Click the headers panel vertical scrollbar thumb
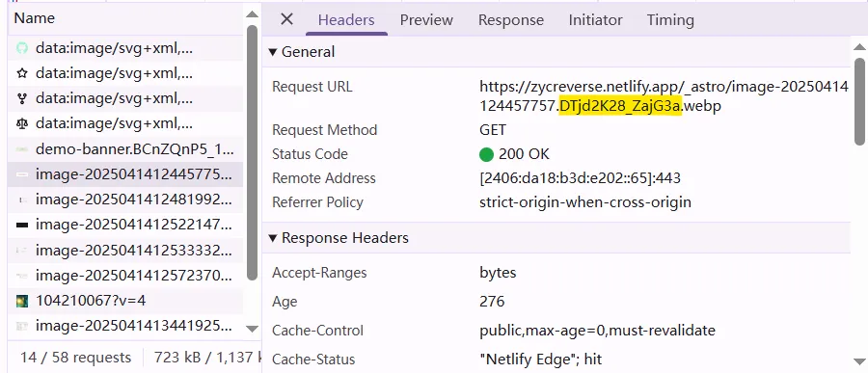 (x=859, y=99)
